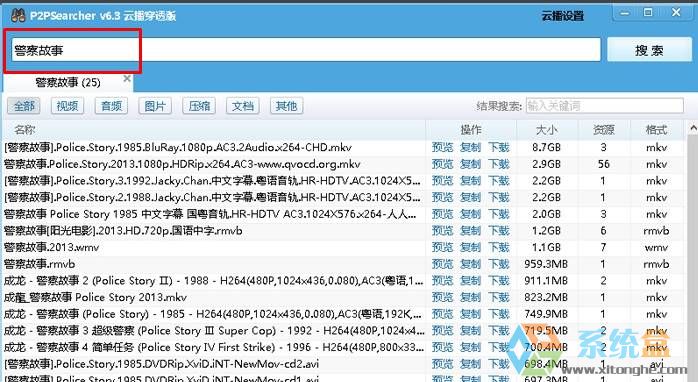Copy link of the 8.7GB BluRay file
Screen dimensions: 698x382
(x=470, y=147)
